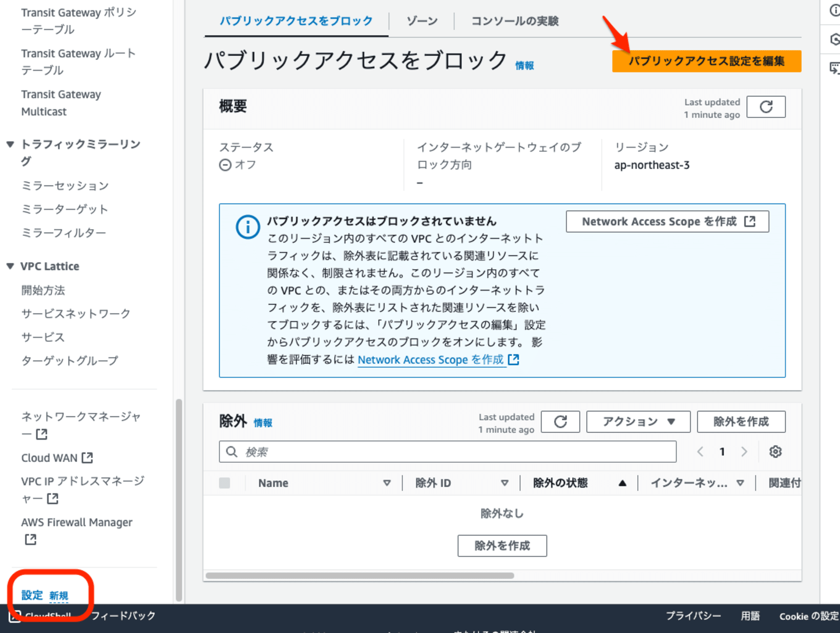
Task: Open ミラーセッション in sidebar
Action: [x=65, y=186]
